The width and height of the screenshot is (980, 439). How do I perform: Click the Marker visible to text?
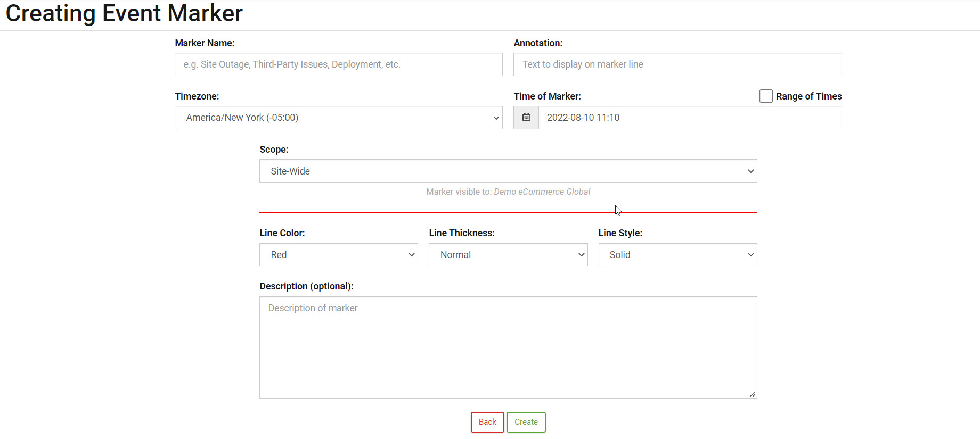click(508, 192)
